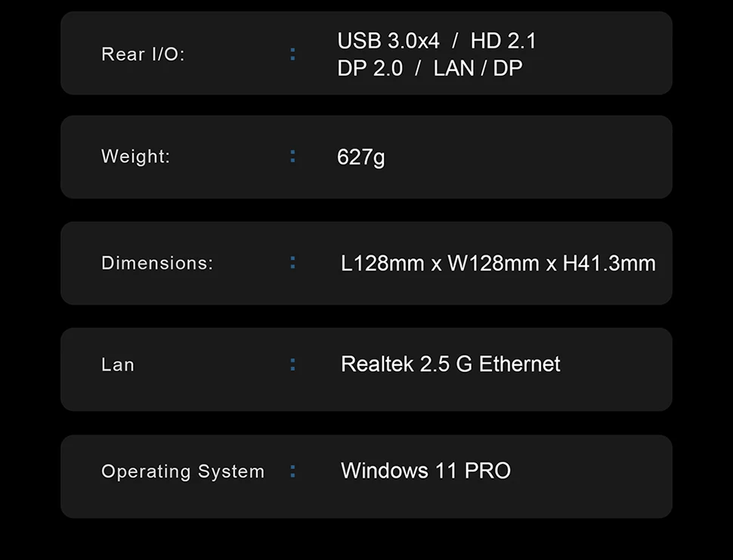The width and height of the screenshot is (733, 560).
Task: Click the "Rear I/O:" label
Action: click(x=143, y=54)
